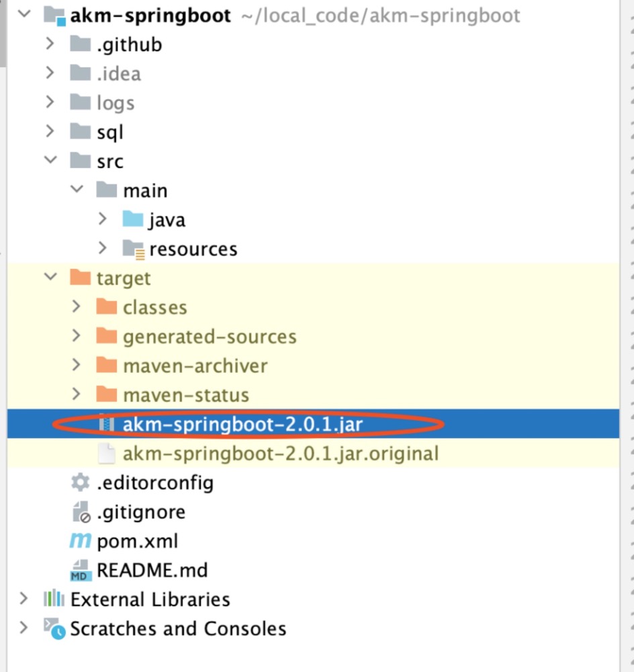Click the blue java source folder icon

(x=133, y=220)
